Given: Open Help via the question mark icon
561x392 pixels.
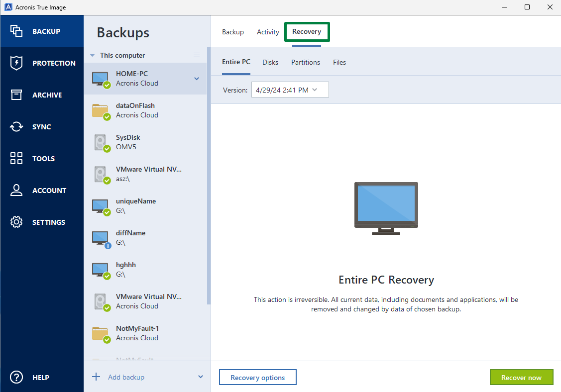Looking at the screenshot, I should (x=16, y=377).
